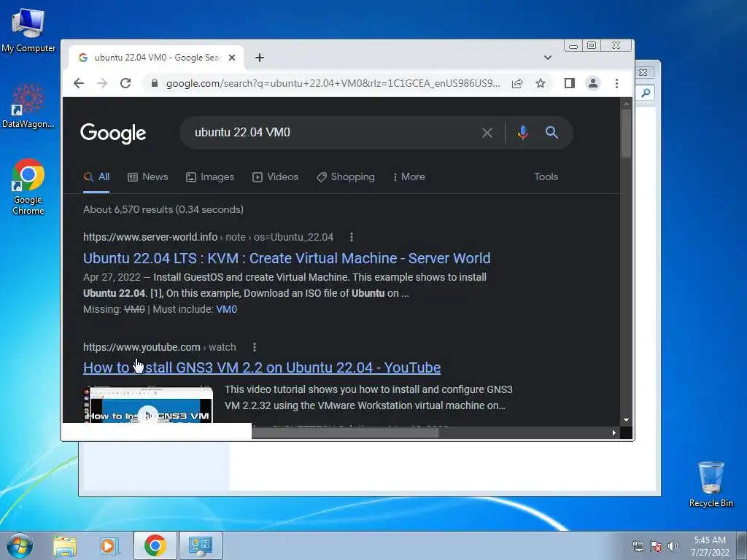Open options for server-world.info result
Viewport: 747px width, 560px height.
[352, 237]
